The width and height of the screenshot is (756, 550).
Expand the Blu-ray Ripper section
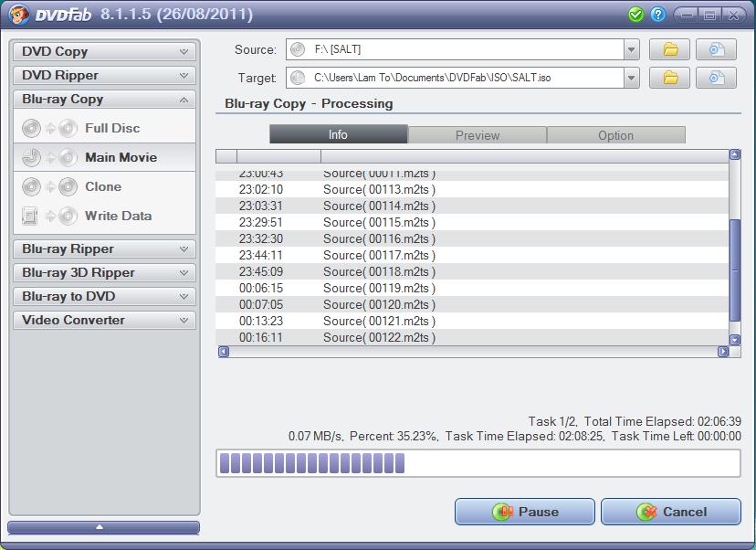click(104, 249)
